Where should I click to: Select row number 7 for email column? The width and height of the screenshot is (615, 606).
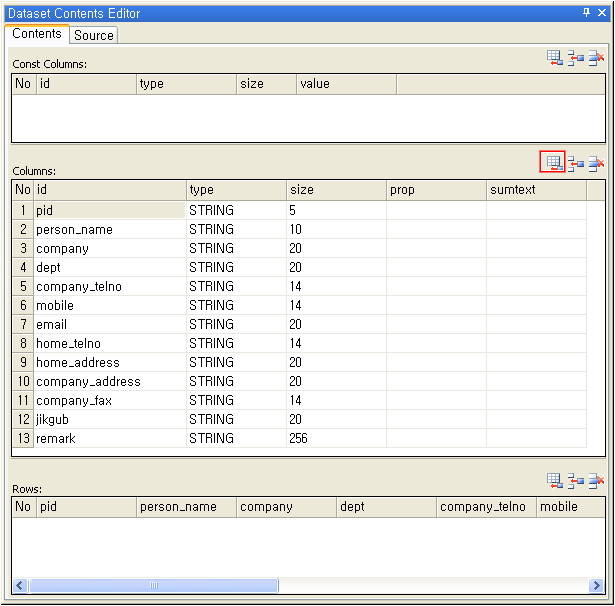22,325
